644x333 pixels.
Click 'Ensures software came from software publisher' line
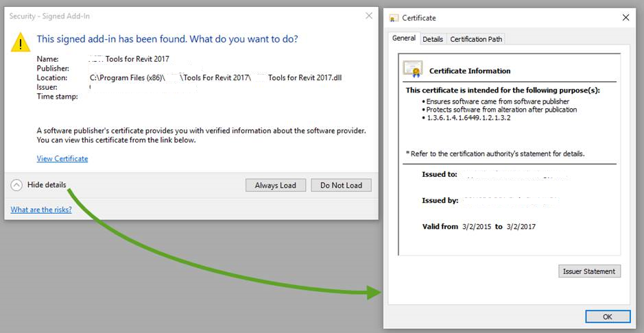pyautogui.click(x=498, y=101)
